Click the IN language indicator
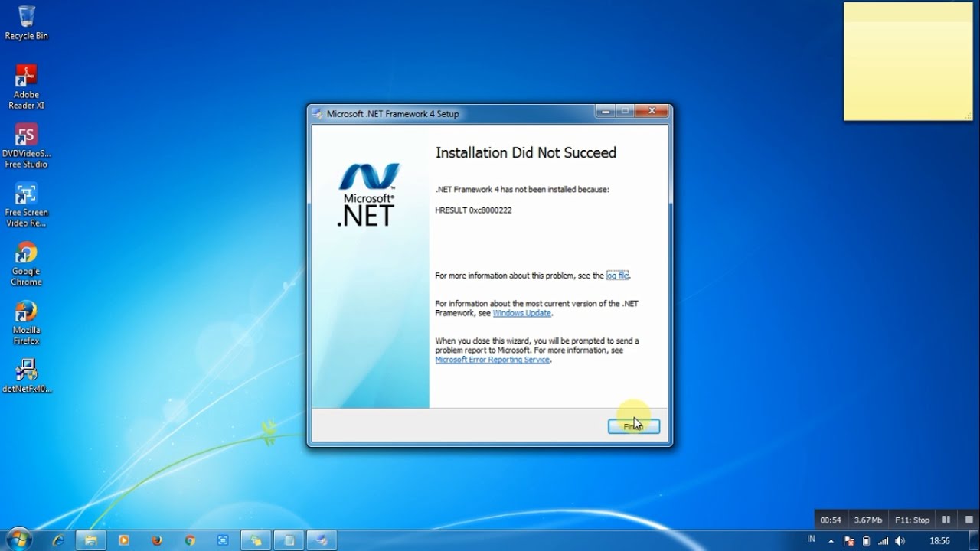Screen dimensions: 980x551 point(811,540)
